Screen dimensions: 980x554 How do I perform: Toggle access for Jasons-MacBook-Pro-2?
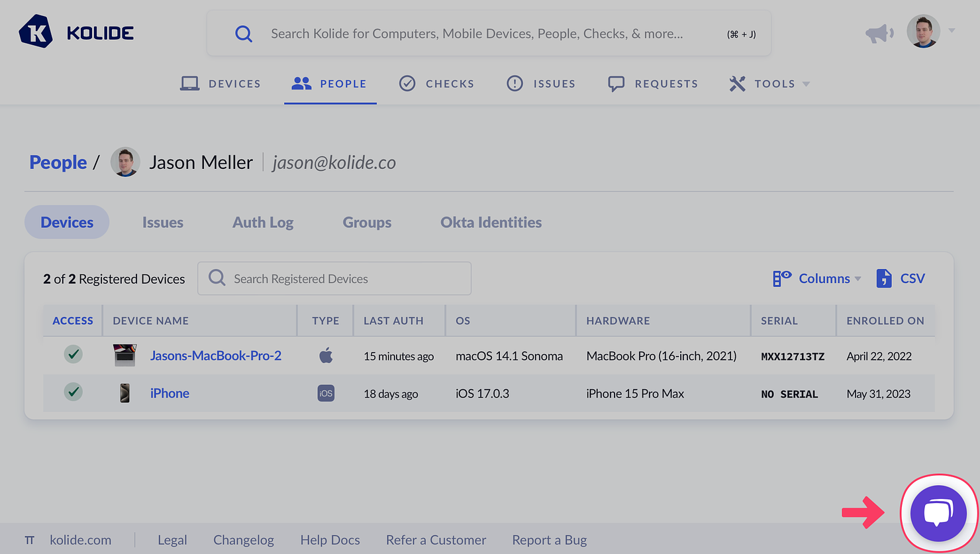(x=73, y=355)
